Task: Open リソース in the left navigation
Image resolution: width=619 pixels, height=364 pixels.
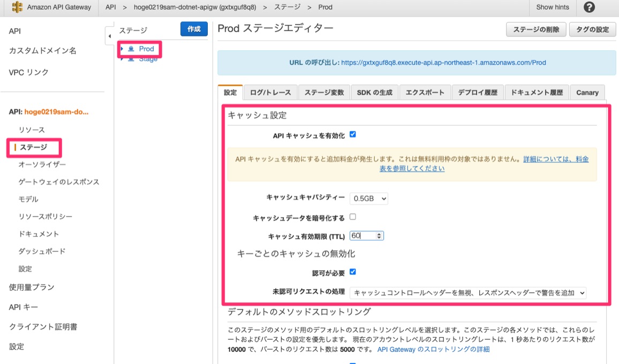Action: [32, 130]
